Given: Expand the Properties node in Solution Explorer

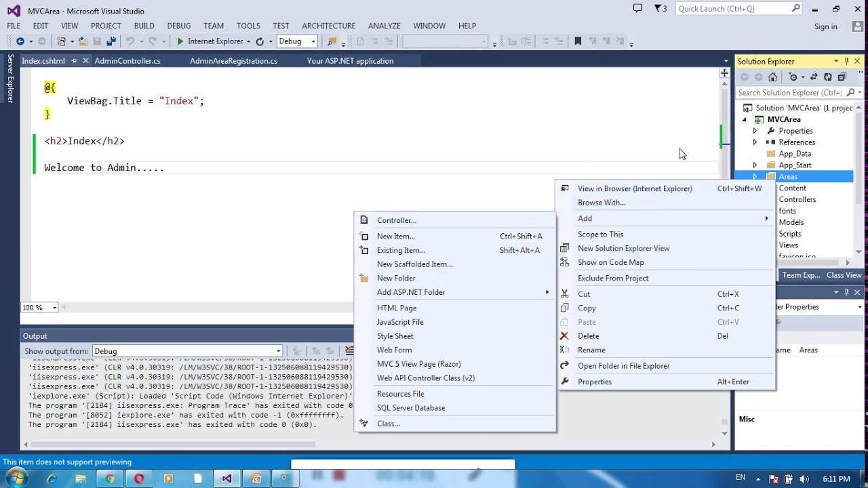Looking at the screenshot, I should (x=755, y=131).
